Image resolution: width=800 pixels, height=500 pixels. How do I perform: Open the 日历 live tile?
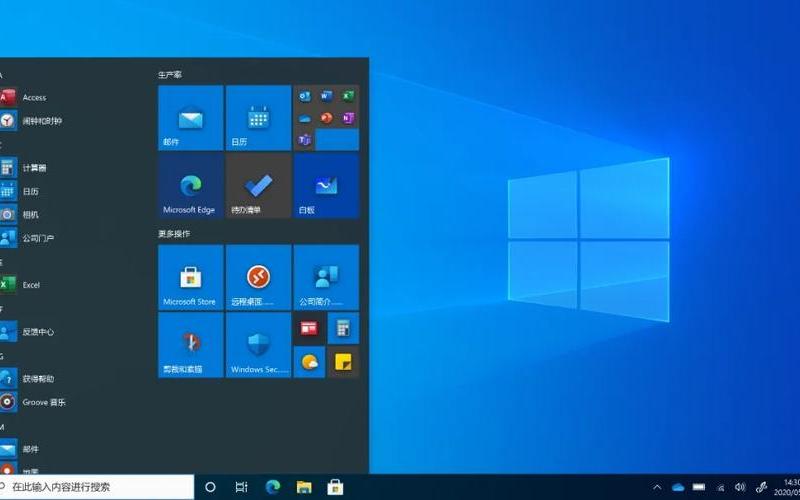(x=258, y=118)
